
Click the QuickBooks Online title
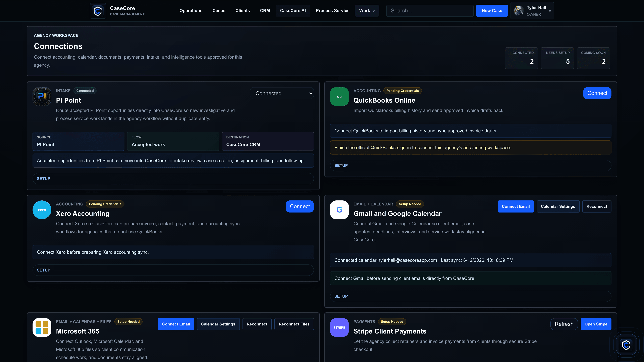coord(384,100)
